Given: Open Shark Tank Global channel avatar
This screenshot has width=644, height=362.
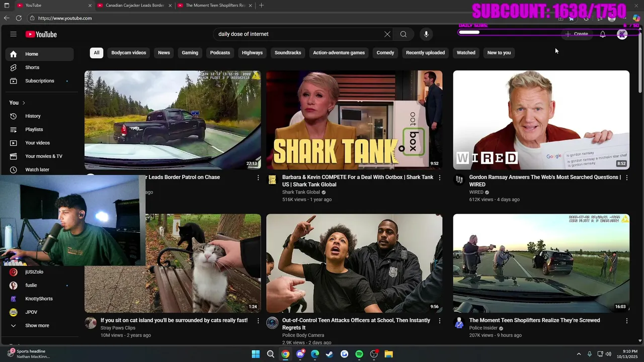Looking at the screenshot, I should 272,180.
